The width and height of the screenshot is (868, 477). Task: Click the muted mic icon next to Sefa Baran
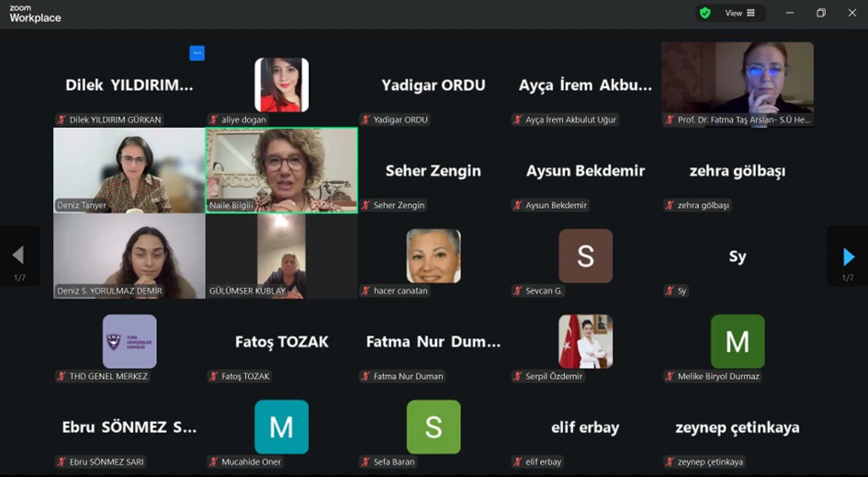pyautogui.click(x=366, y=462)
